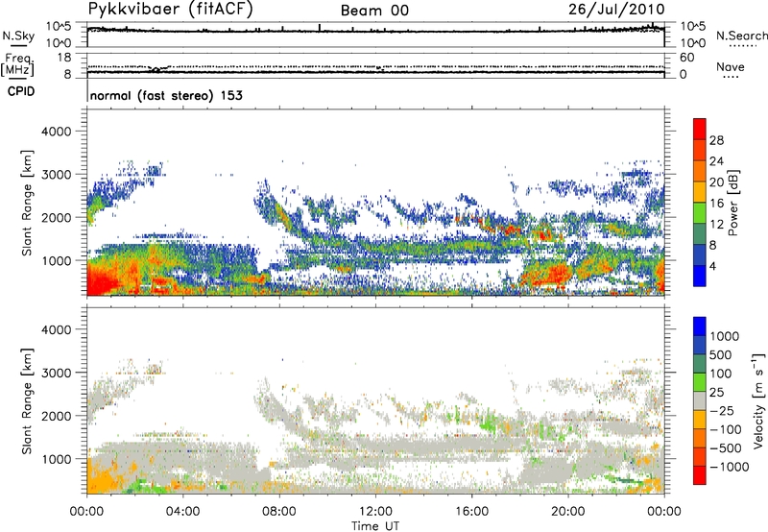Click the '-500' label on the velocity colorbar
The width and height of the screenshot is (768, 532).
pyautogui.click(x=726, y=448)
